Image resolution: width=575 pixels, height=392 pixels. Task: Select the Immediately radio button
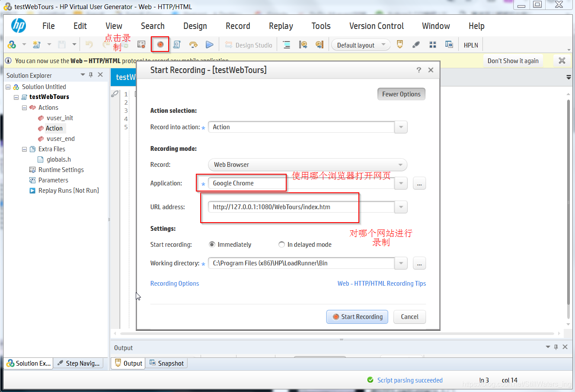click(212, 245)
